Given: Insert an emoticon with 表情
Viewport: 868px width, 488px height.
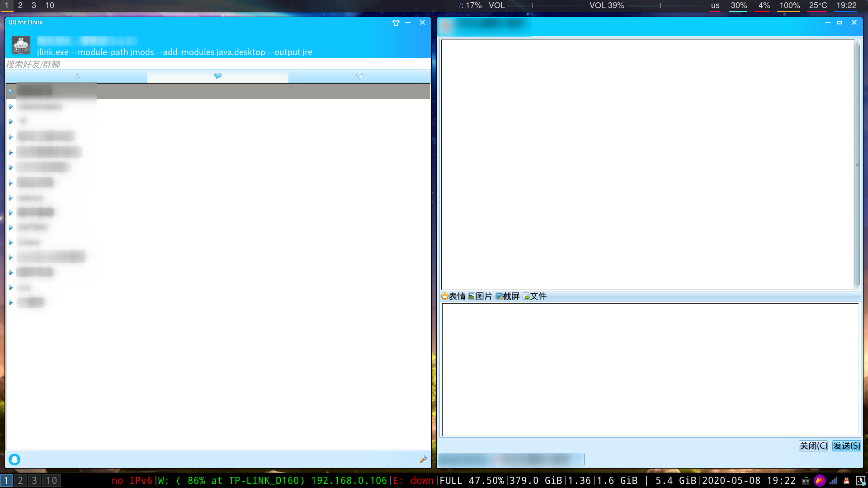Looking at the screenshot, I should point(453,296).
